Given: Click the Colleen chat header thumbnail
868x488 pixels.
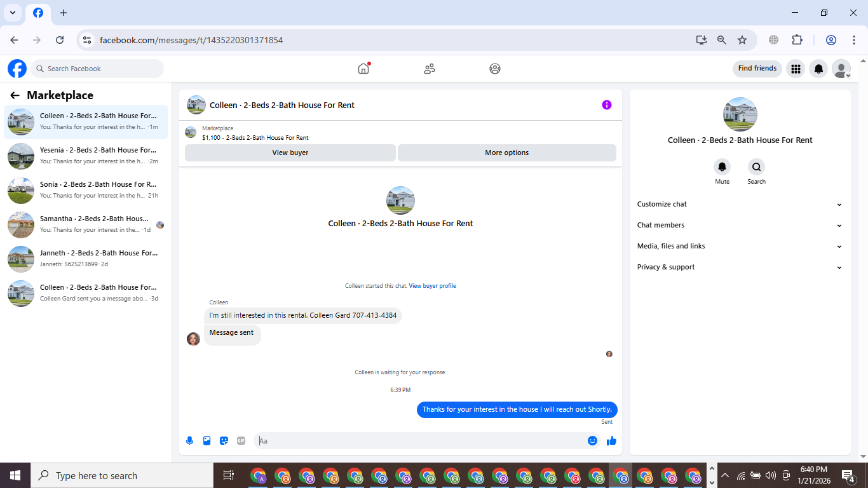Looking at the screenshot, I should 196,105.
